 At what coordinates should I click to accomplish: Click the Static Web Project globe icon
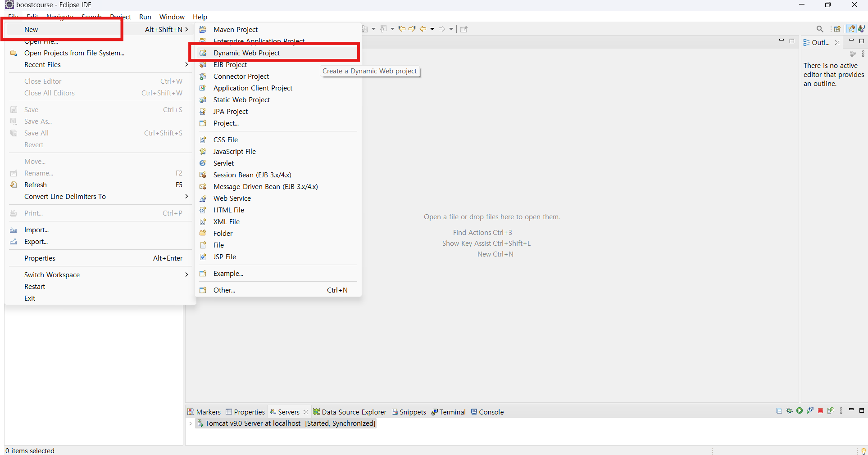point(203,99)
